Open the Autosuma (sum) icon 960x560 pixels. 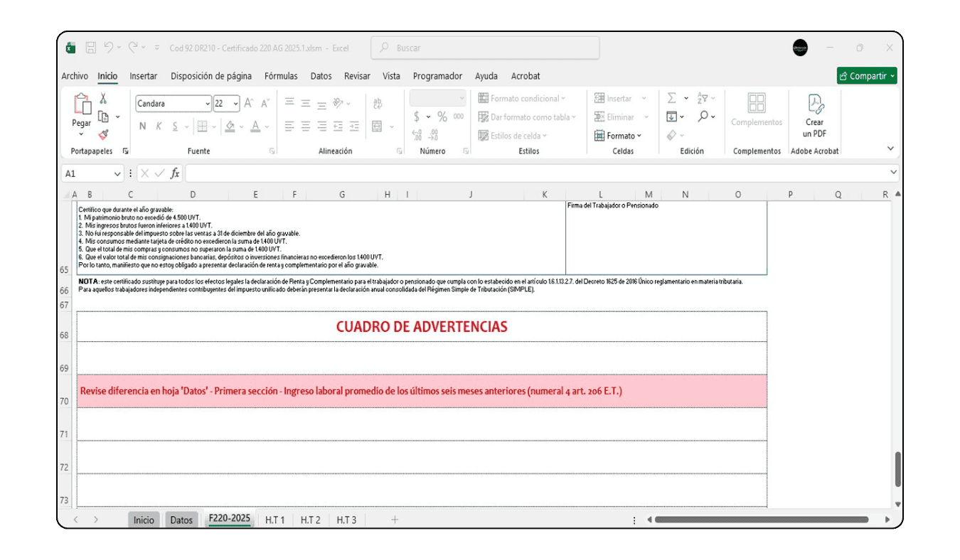tap(671, 98)
